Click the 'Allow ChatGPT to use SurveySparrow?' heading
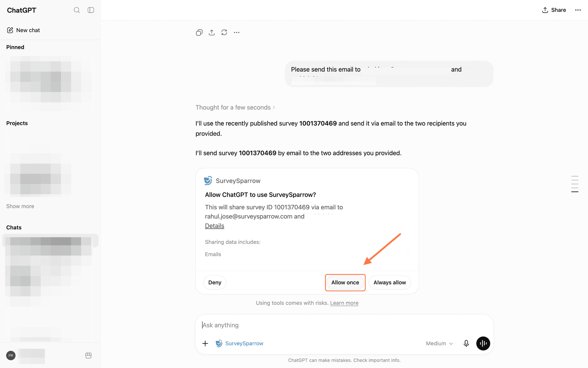588x368 pixels. coord(260,195)
